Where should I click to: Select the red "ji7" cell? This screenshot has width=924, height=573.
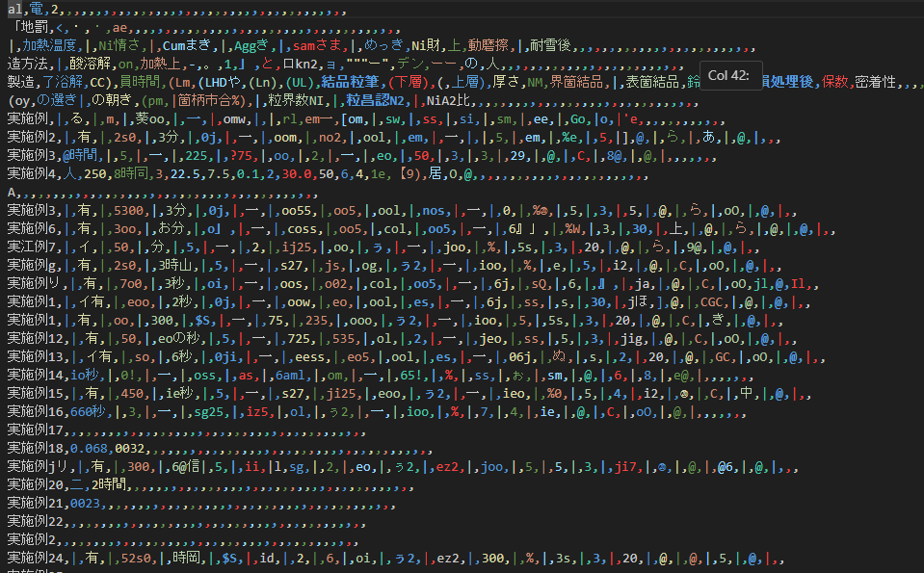point(626,467)
